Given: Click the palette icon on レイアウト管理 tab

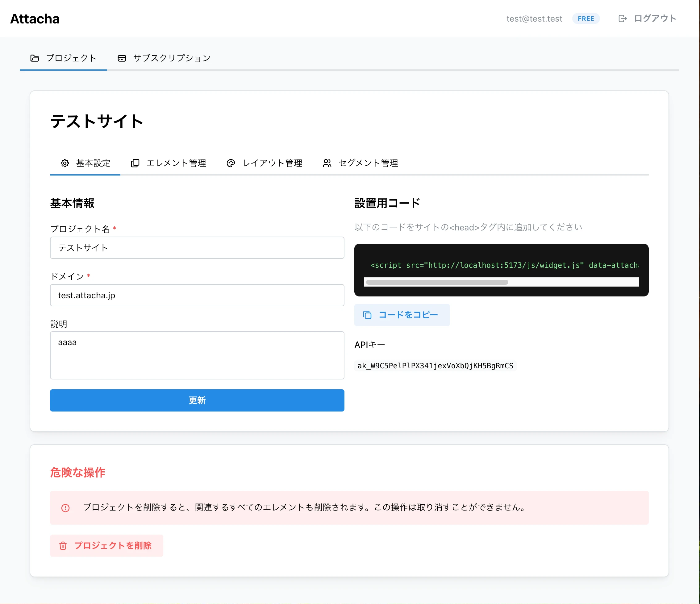Looking at the screenshot, I should tap(231, 163).
